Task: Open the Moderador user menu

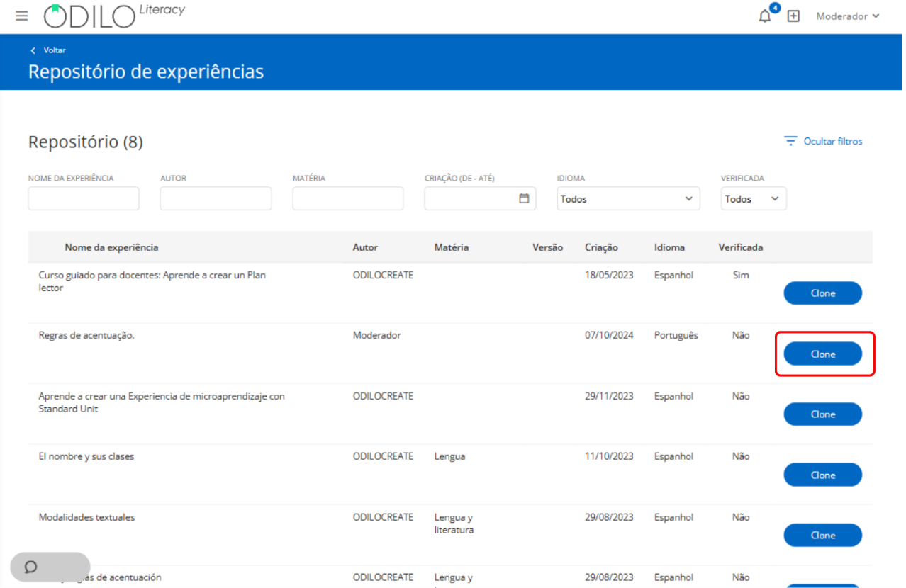Action: 848,16
